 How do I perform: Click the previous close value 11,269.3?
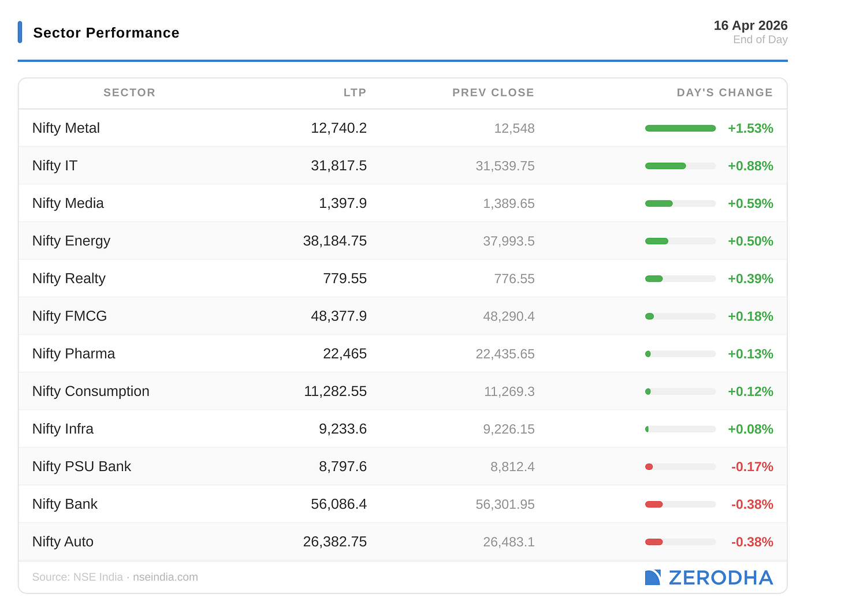click(509, 391)
